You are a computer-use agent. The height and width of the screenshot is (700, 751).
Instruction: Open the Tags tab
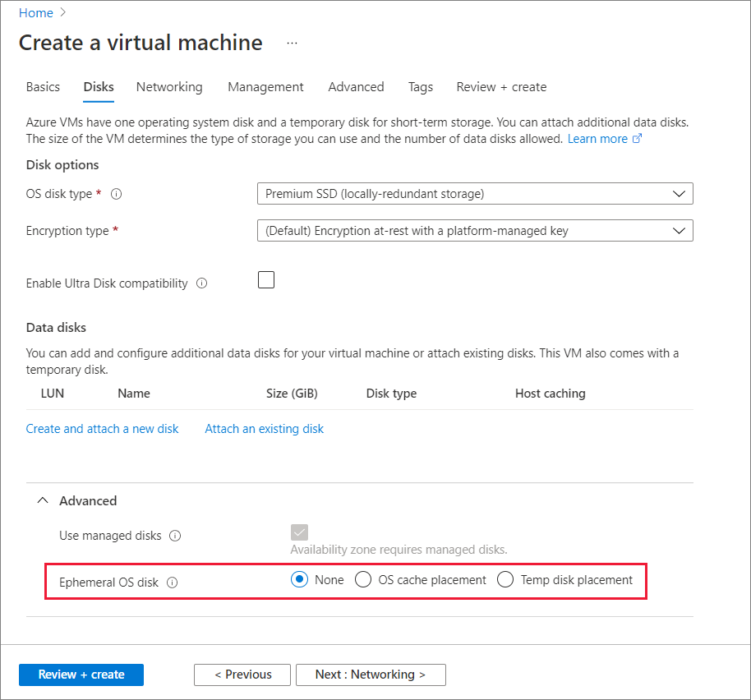(420, 87)
